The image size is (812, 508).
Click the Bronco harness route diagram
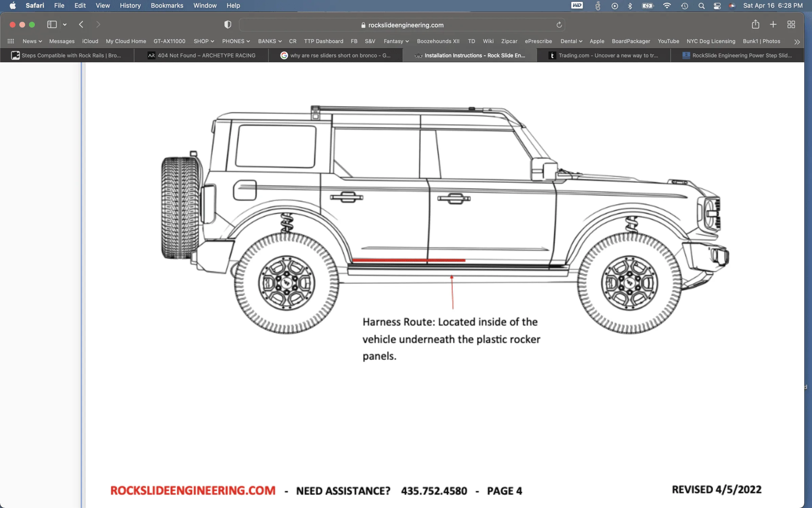tap(445, 219)
